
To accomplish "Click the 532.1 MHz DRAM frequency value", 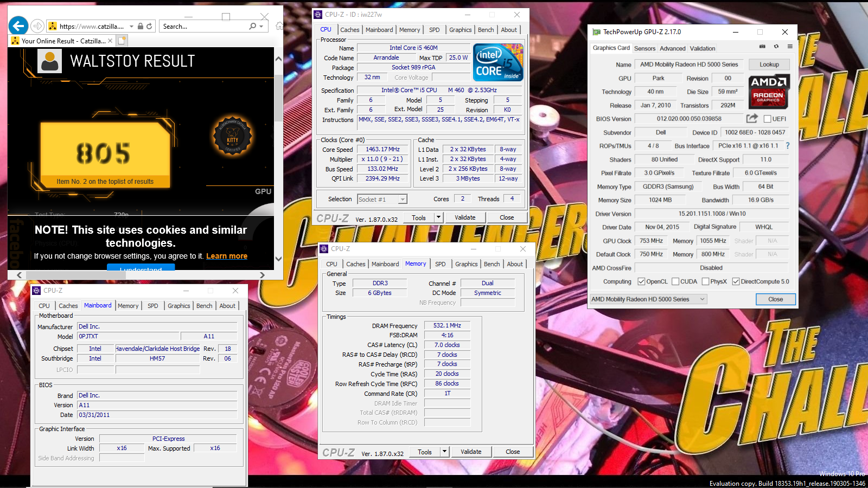I will [447, 325].
